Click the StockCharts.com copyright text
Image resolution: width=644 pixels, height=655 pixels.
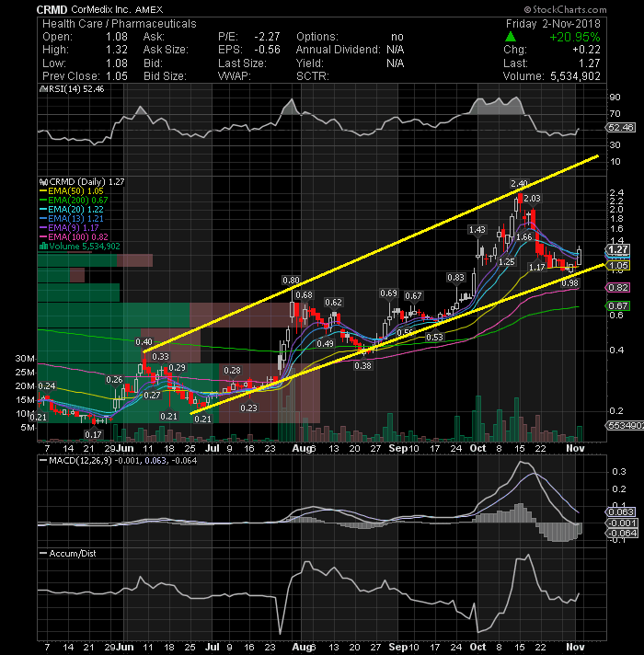565,9
